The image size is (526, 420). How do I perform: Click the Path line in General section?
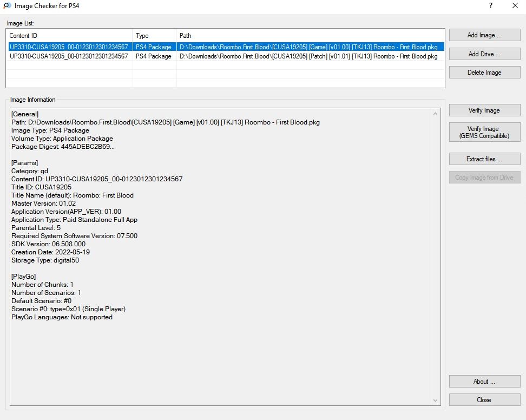click(x=166, y=122)
